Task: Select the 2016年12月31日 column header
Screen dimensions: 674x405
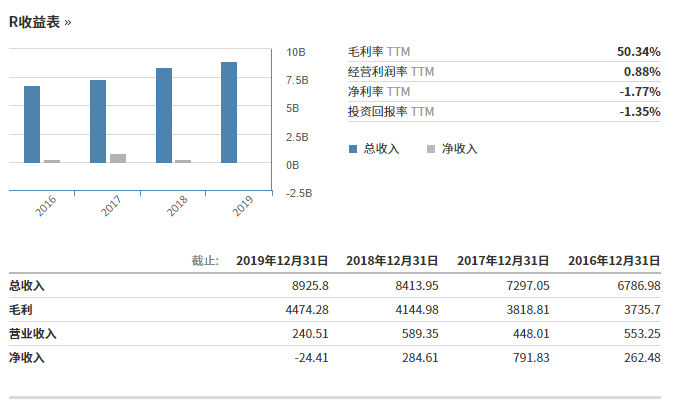Action: (614, 261)
